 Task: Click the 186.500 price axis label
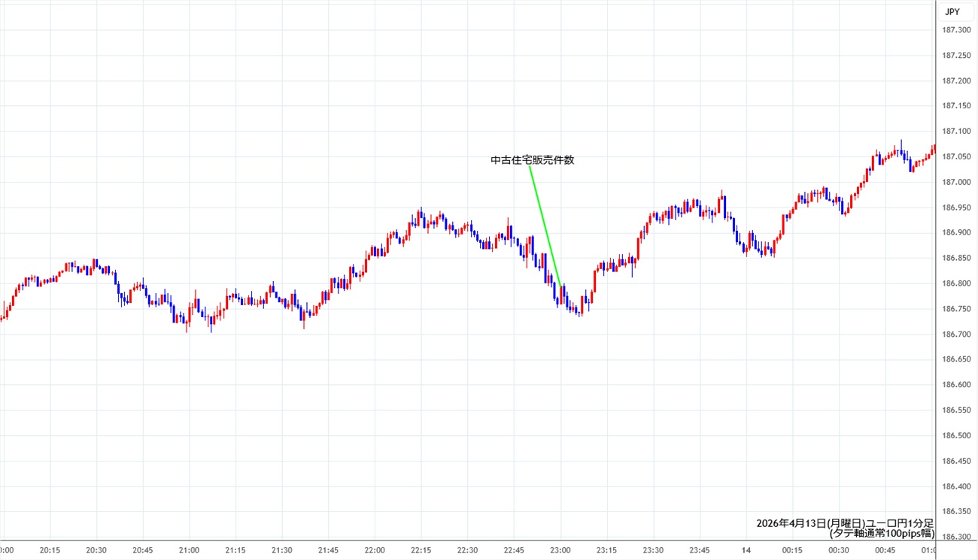pos(955,436)
